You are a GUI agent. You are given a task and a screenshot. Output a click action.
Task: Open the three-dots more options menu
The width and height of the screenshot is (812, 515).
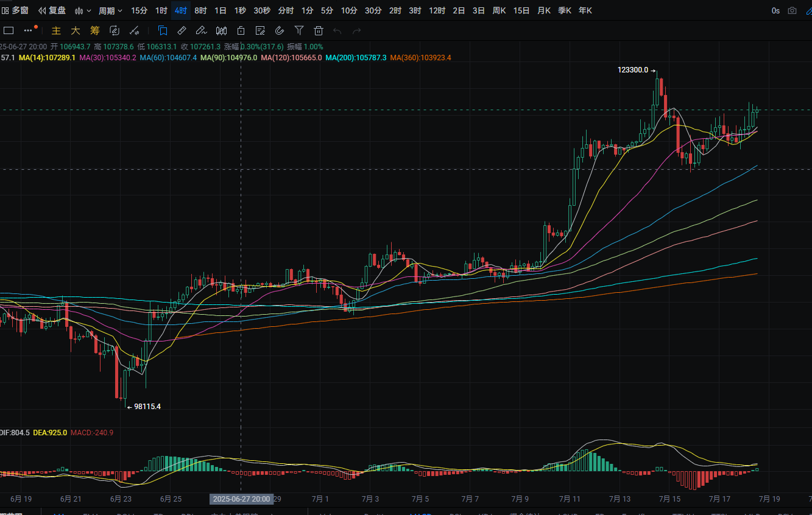pos(29,30)
